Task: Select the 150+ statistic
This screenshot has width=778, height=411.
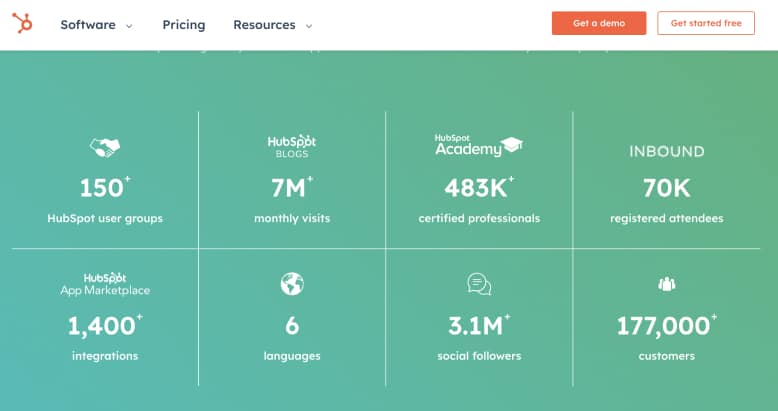Action: point(105,188)
